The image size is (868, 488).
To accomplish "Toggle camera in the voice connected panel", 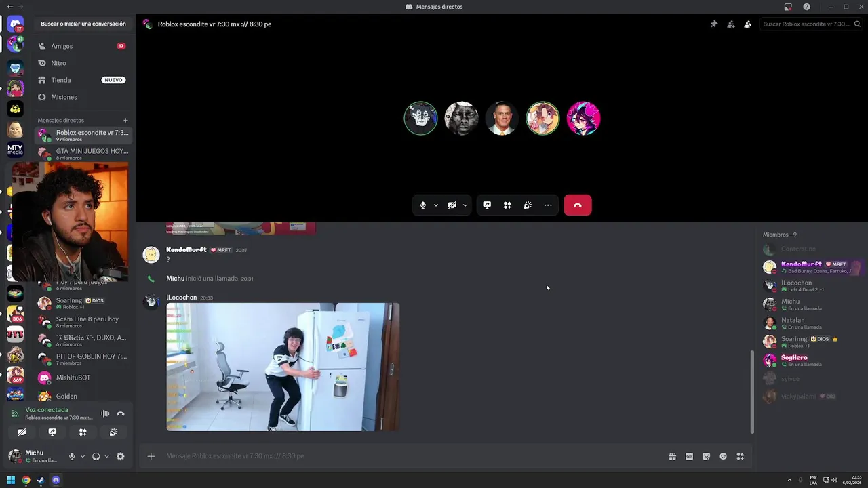I will pos(22,432).
